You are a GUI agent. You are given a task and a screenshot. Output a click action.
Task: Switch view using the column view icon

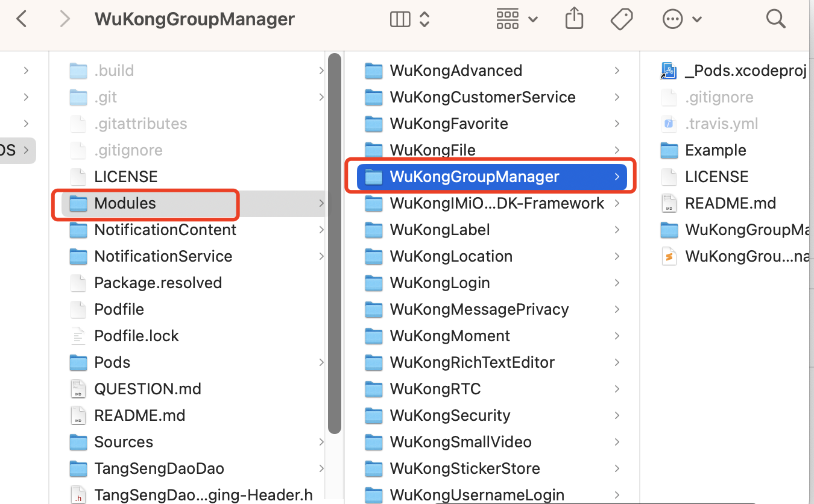tap(400, 19)
